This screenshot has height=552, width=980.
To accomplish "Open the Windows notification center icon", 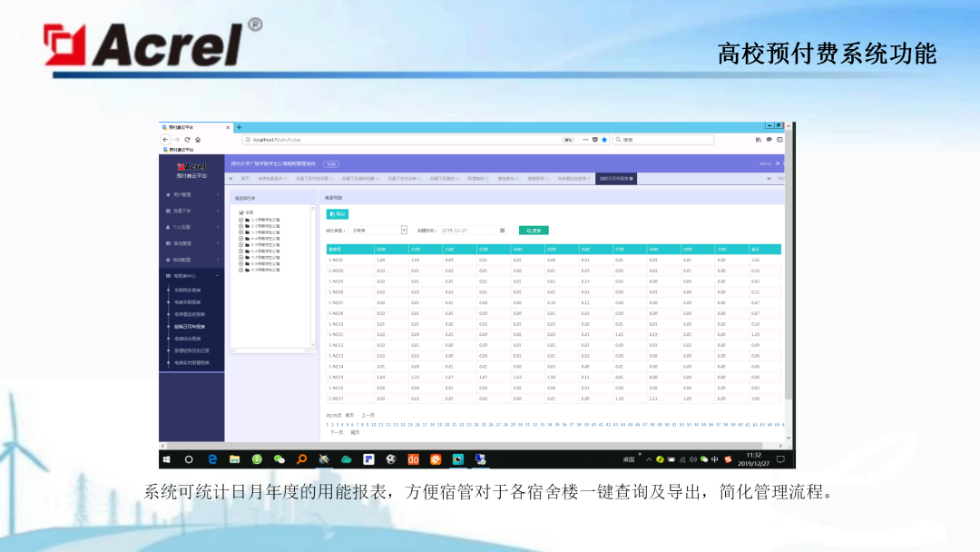I will coord(780,459).
